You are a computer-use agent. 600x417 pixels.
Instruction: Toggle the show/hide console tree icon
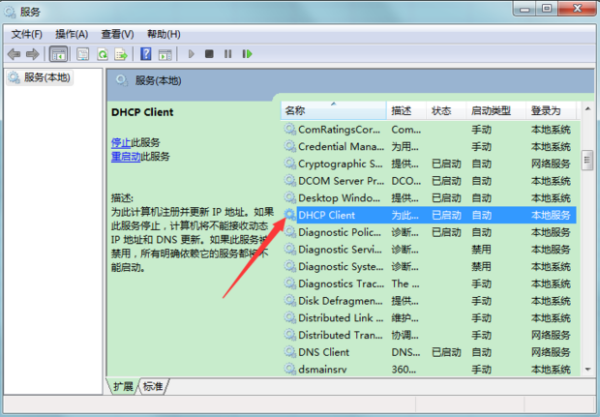click(x=58, y=53)
